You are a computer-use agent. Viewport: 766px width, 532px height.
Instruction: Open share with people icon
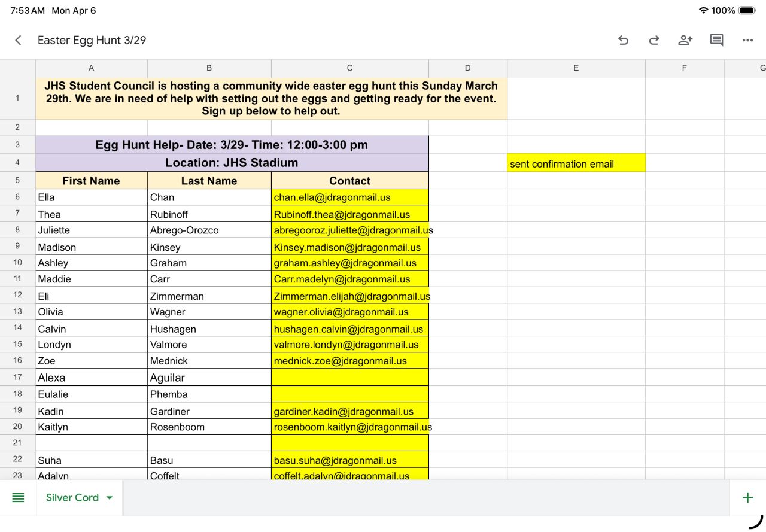pos(685,40)
